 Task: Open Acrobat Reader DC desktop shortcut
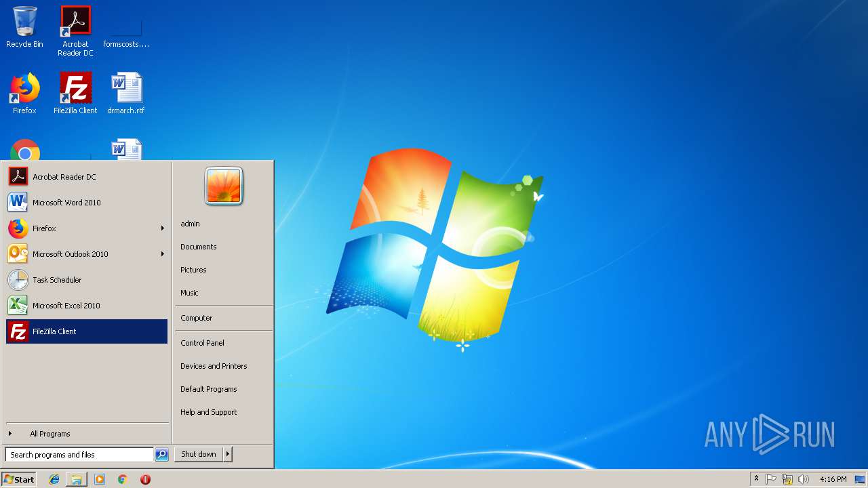[75, 30]
